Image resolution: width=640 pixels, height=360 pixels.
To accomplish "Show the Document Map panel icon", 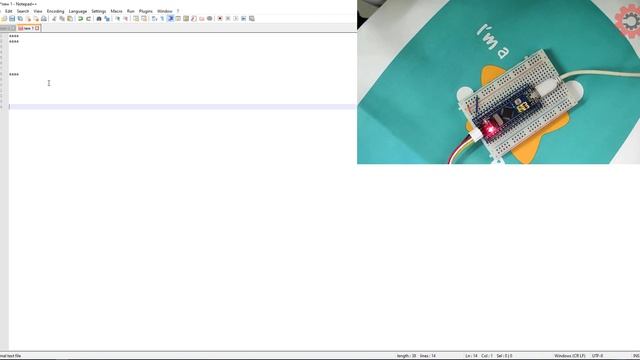I will pyautogui.click(x=186, y=18).
